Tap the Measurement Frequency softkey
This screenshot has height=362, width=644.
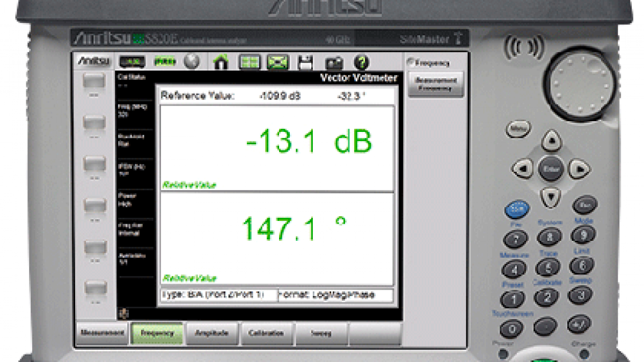(x=436, y=85)
